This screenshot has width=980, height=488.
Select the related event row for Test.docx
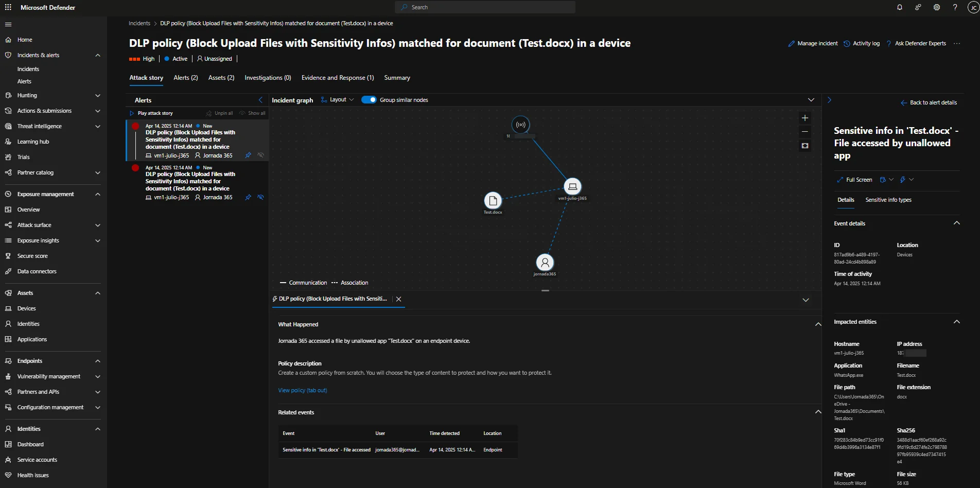[398, 450]
